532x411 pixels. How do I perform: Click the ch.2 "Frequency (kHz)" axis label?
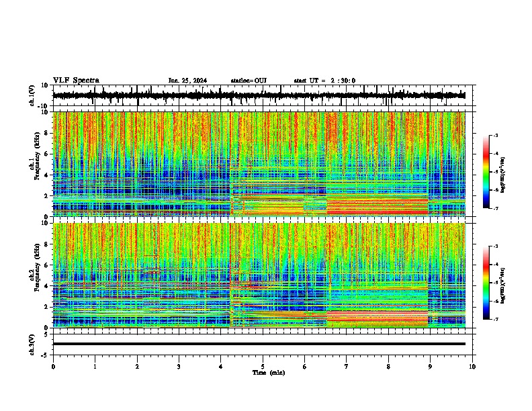(37, 267)
